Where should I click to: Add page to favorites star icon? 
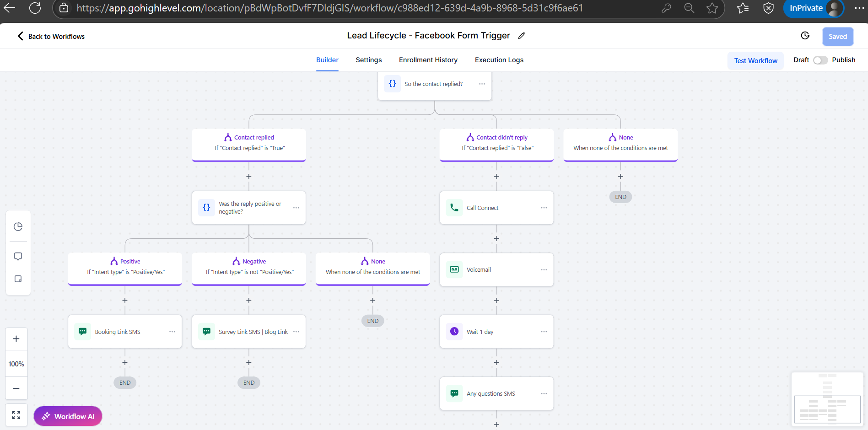712,8
